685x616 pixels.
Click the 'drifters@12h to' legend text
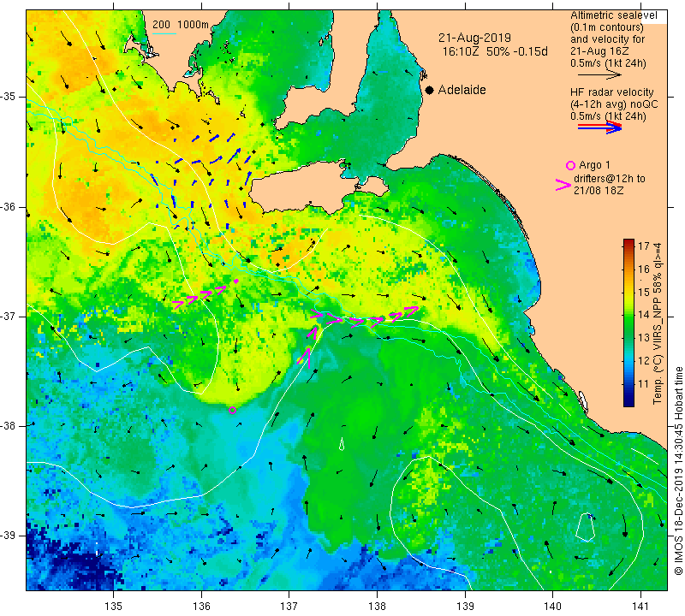pos(610,179)
